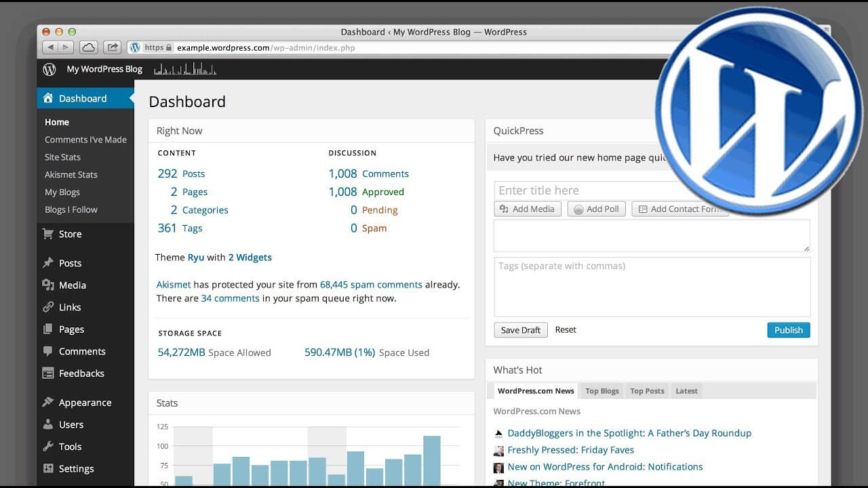Switch to the Top Blogs tab
868x488 pixels.
click(x=601, y=391)
